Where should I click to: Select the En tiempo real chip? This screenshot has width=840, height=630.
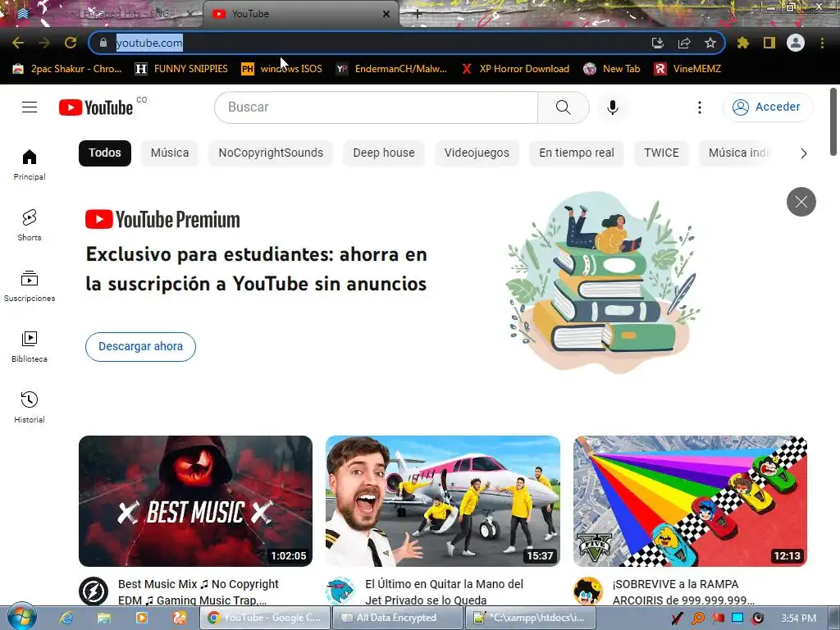[x=577, y=153]
